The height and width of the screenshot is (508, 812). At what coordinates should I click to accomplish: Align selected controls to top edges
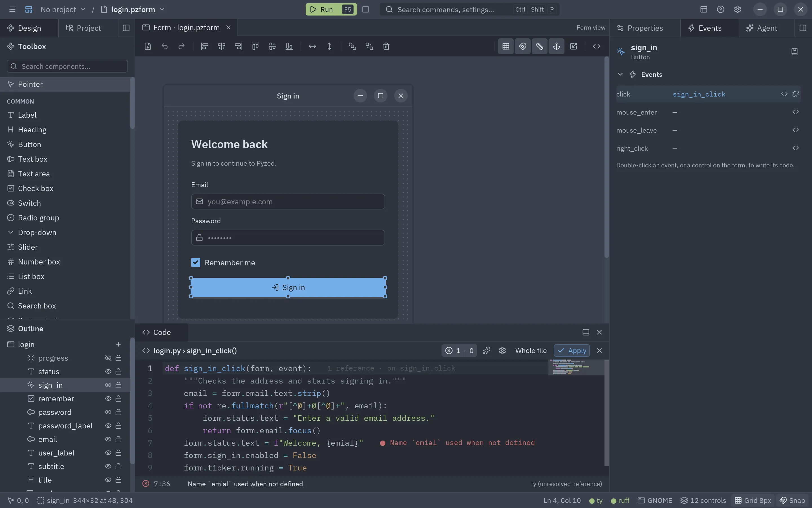tap(255, 46)
